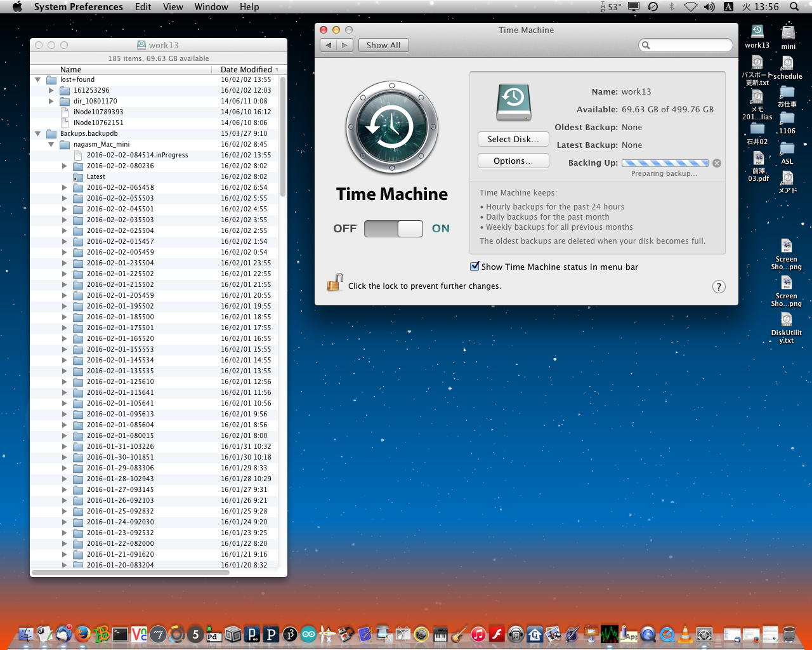Expand the dir_10801170 folder
The image size is (812, 650).
pyautogui.click(x=51, y=102)
